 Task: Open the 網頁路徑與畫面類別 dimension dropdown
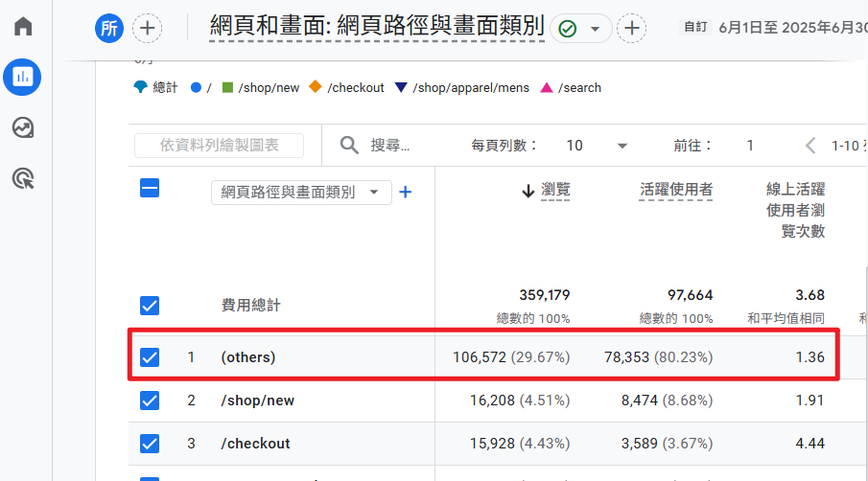(301, 192)
